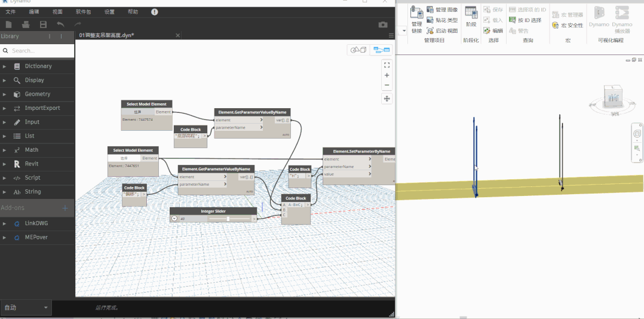Open the Dynamo Player icon in ribbon
Viewport: 644px width, 319px height.
tap(622, 19)
